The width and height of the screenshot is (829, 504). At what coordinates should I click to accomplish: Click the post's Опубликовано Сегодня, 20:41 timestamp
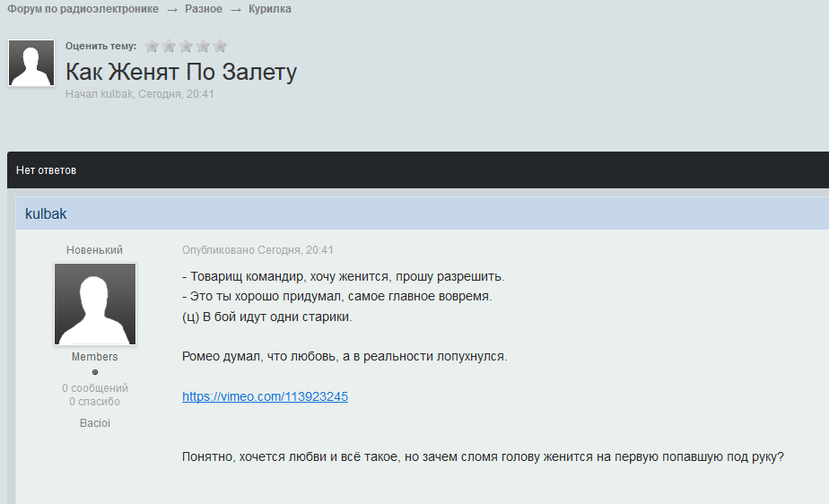pyautogui.click(x=257, y=250)
